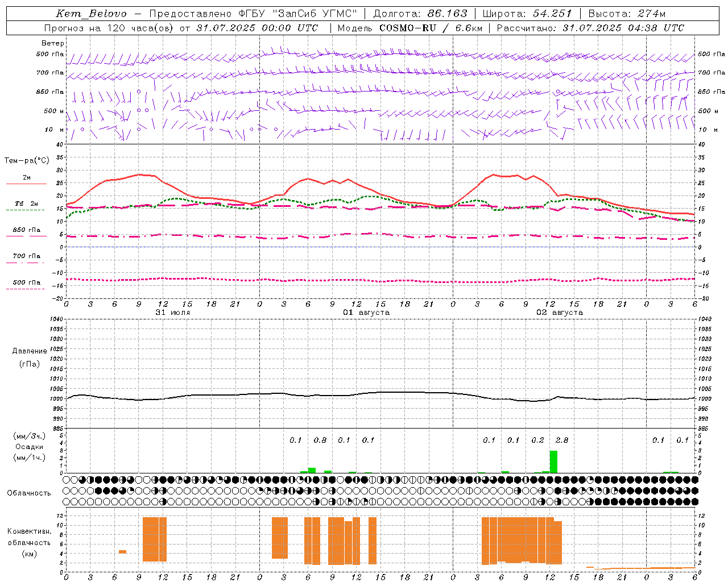Click the Тем-ра(°C) temperature axis label
The width and height of the screenshot is (728, 582).
[x=27, y=161]
